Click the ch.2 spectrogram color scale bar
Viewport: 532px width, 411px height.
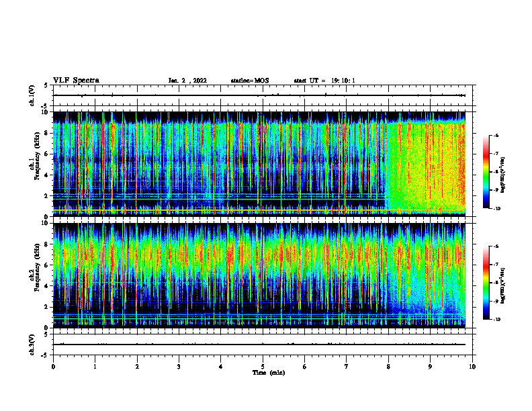point(486,283)
